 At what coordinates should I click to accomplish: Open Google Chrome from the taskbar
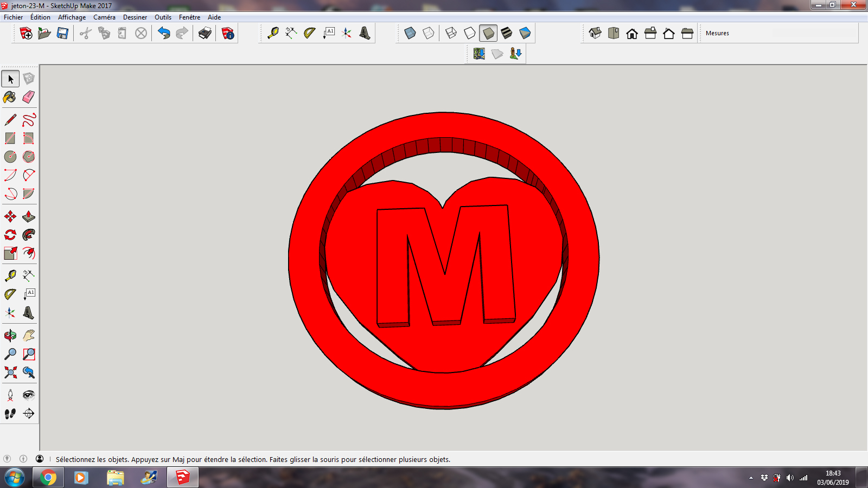pos(48,478)
